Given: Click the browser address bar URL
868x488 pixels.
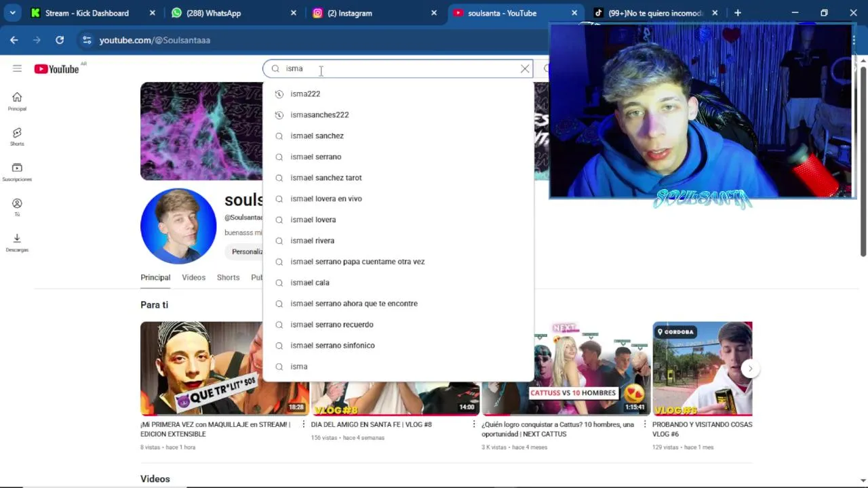Looking at the screenshot, I should point(155,40).
